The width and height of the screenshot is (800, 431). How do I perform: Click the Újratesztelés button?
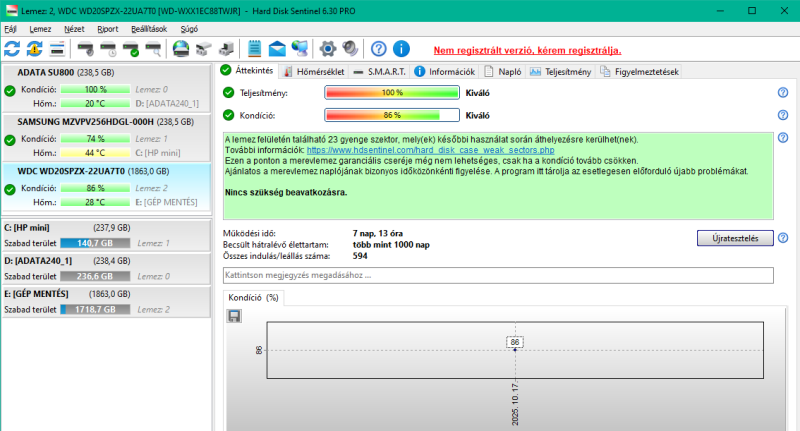(x=735, y=238)
